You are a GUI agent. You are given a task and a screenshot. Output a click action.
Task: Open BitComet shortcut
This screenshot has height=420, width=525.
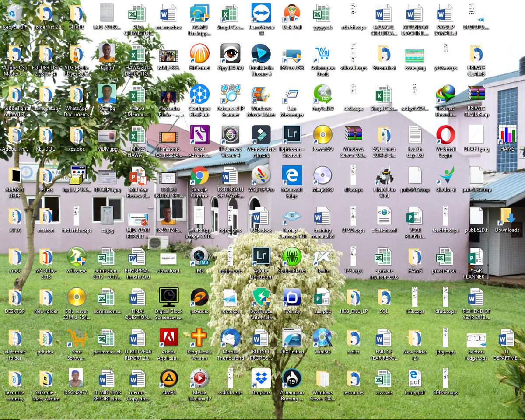pos(199,54)
